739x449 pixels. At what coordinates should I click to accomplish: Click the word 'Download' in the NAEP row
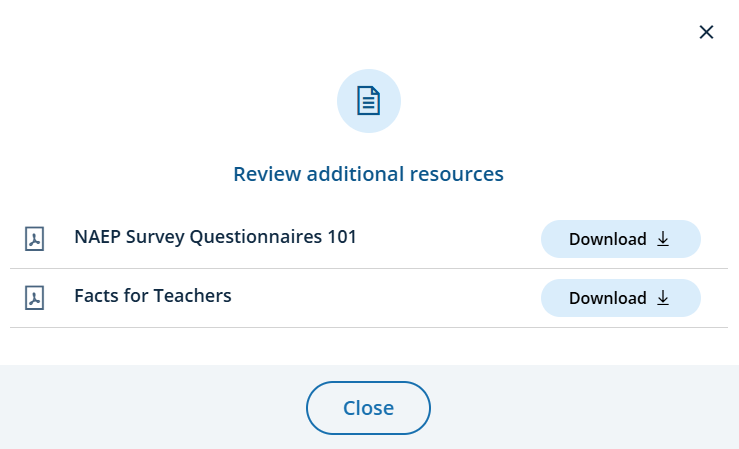click(x=608, y=239)
